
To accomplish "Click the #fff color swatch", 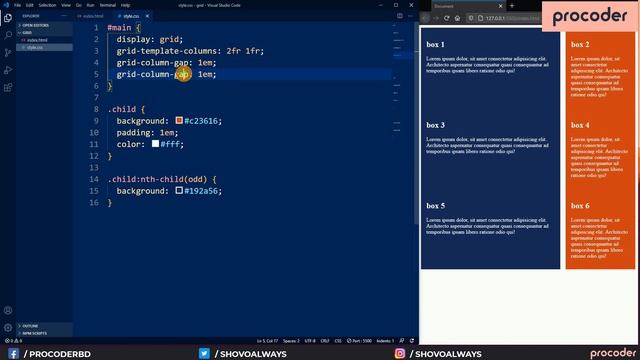I will point(155,144).
